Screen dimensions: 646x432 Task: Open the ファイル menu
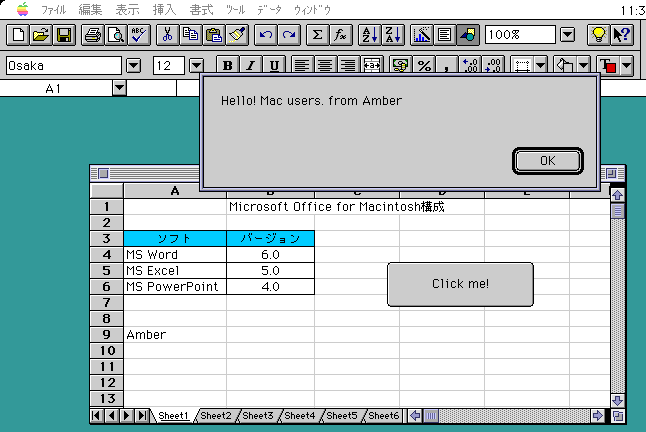(54, 9)
